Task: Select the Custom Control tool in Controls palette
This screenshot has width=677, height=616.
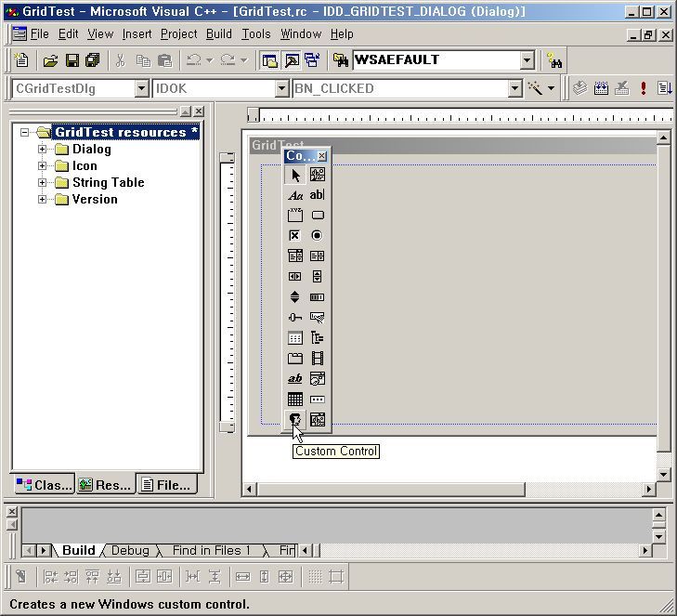Action: [x=294, y=420]
